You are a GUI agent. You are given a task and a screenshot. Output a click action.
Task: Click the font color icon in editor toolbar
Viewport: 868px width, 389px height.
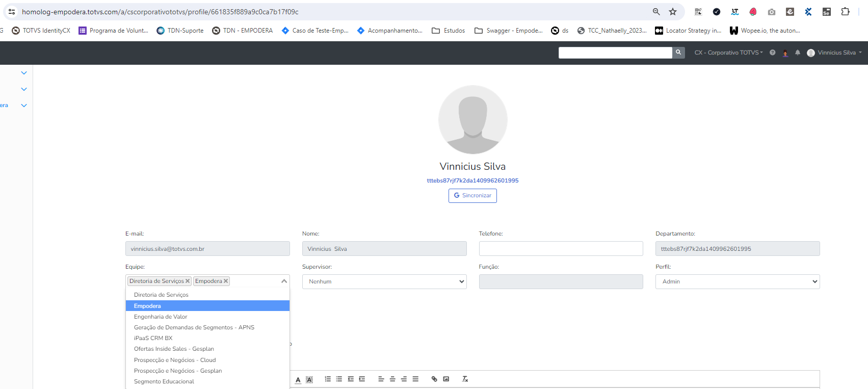pyautogui.click(x=298, y=379)
